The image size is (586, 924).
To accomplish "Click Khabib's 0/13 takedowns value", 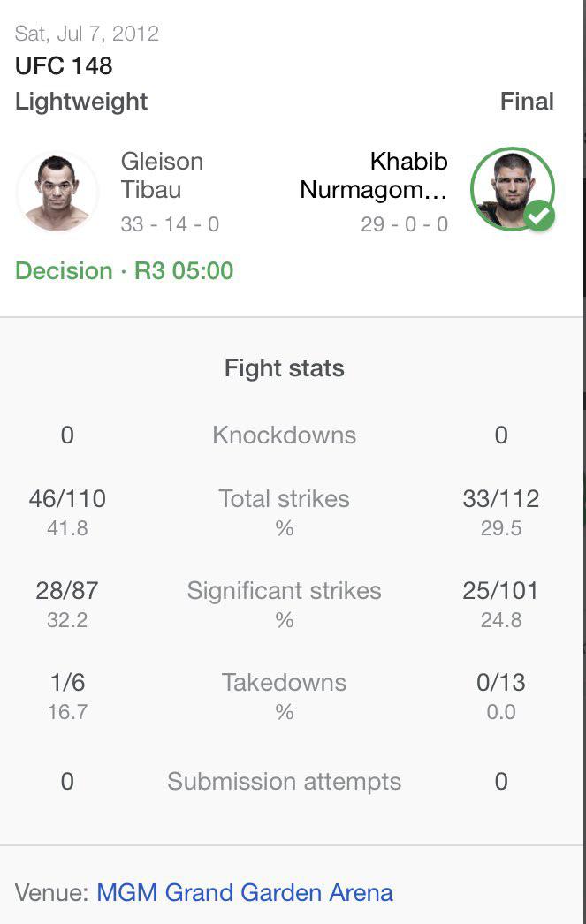I will tap(501, 683).
